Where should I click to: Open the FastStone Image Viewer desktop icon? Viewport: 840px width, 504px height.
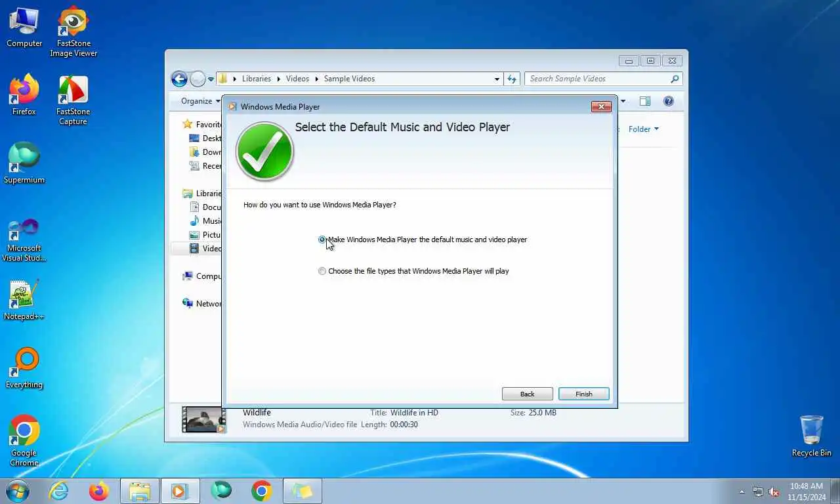pos(73,31)
